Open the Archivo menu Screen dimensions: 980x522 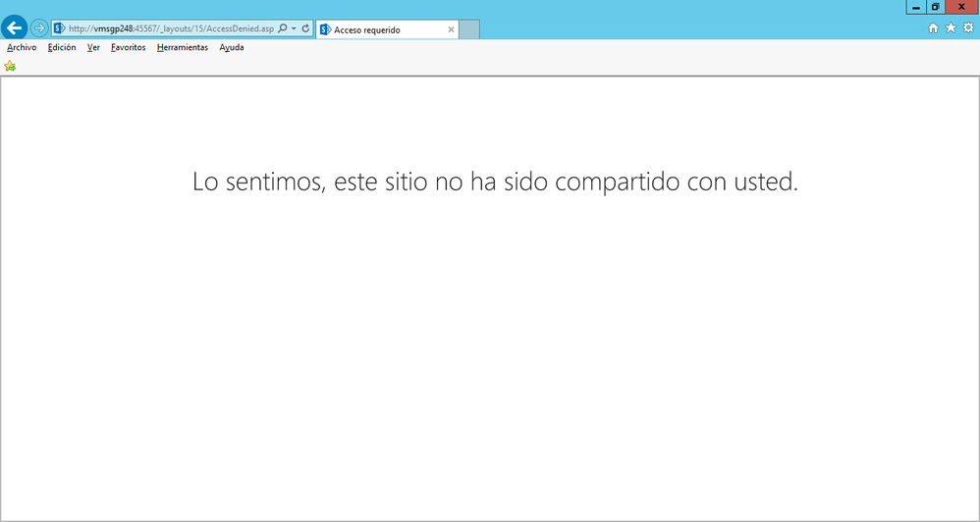(22, 47)
